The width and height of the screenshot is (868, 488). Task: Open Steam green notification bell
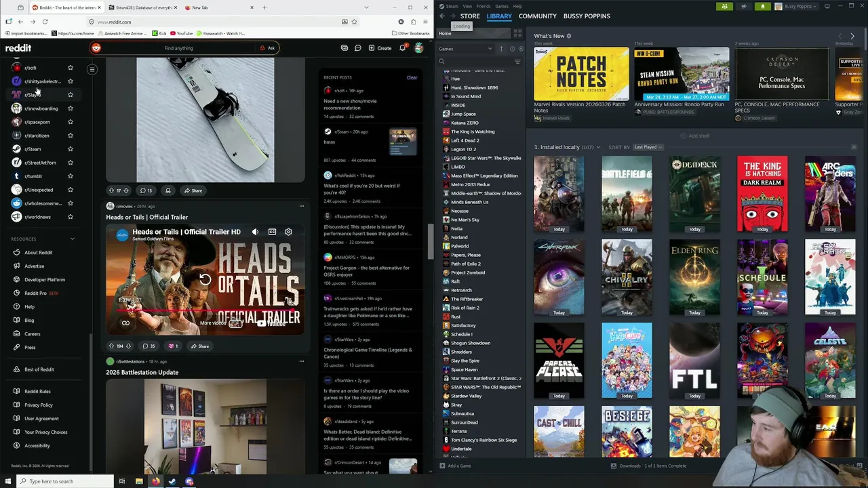[x=763, y=6]
